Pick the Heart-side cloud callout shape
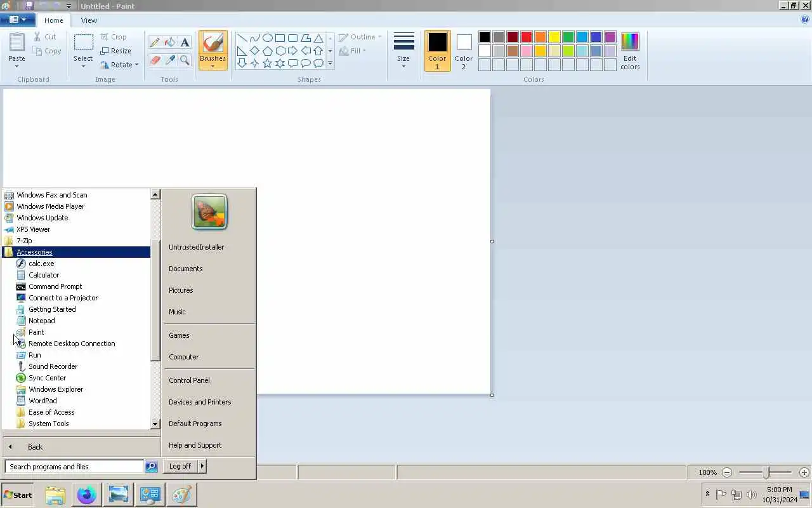This screenshot has width=812, height=508. tap(318, 63)
